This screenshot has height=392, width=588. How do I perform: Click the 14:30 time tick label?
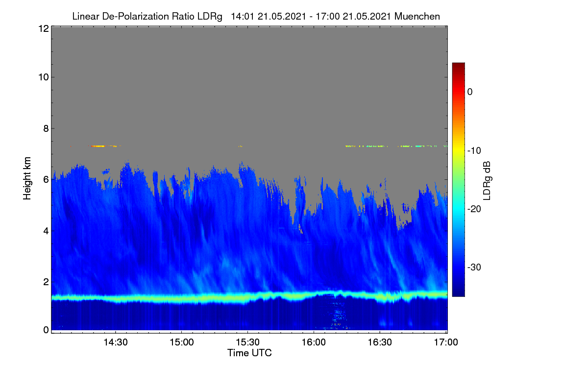pos(115,343)
